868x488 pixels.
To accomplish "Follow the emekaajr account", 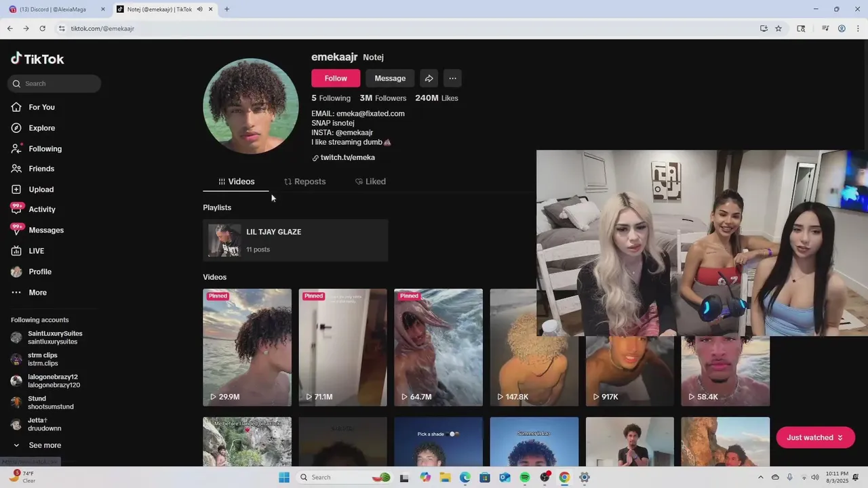I will pyautogui.click(x=336, y=78).
